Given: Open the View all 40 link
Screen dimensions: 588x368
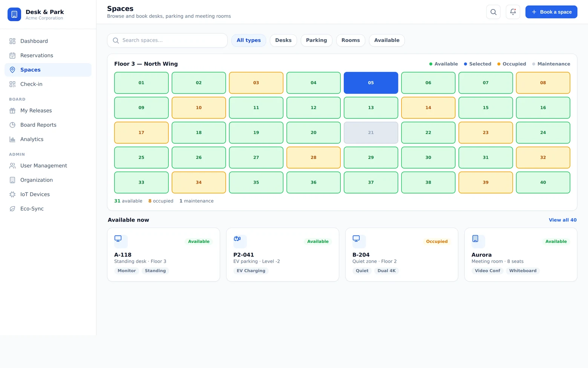Looking at the screenshot, I should (562, 220).
